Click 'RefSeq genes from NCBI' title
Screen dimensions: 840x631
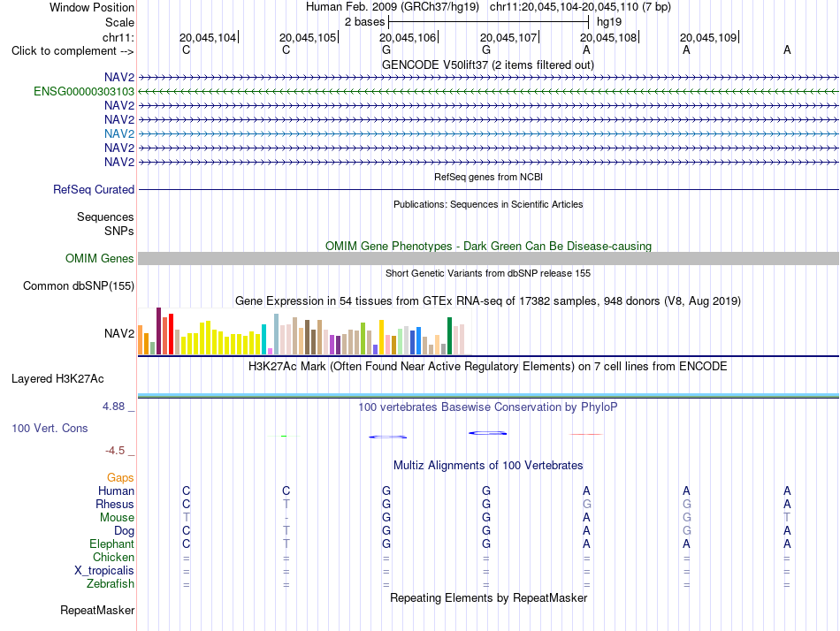pos(489,177)
